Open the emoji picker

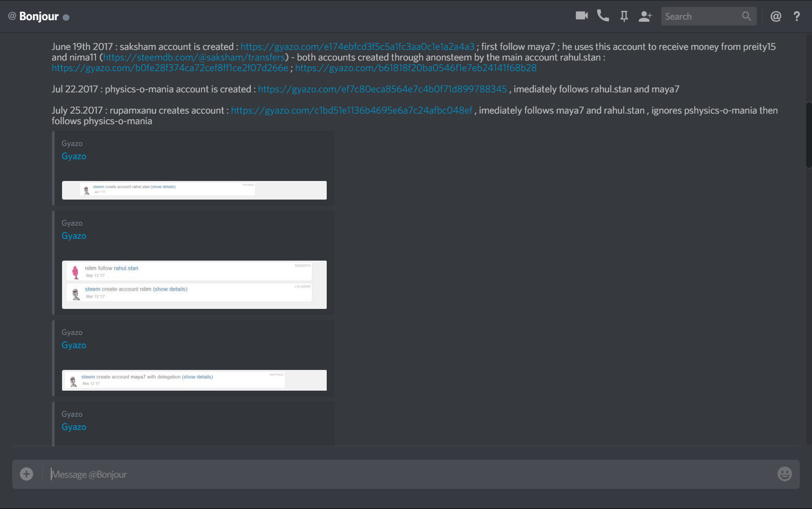784,473
